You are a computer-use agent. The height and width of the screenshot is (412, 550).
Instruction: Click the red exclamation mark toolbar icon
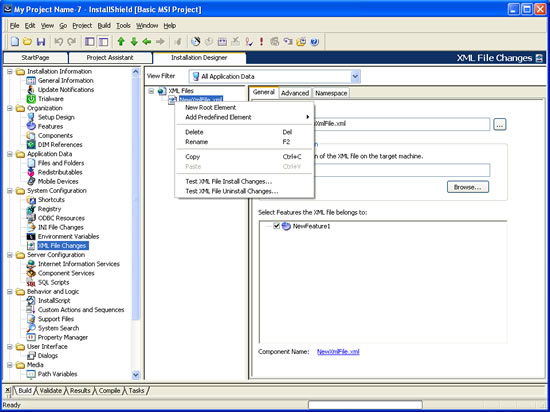(261, 42)
